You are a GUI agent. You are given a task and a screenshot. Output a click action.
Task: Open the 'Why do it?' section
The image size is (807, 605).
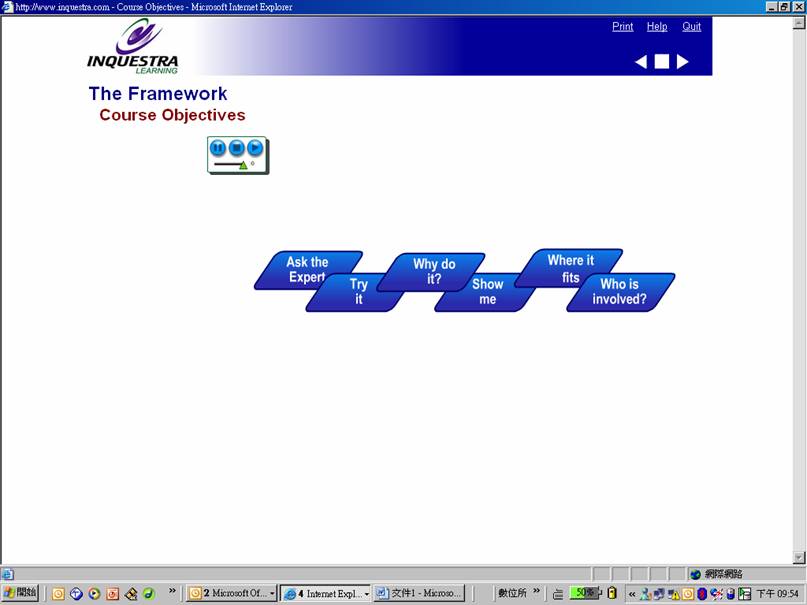coord(434,271)
